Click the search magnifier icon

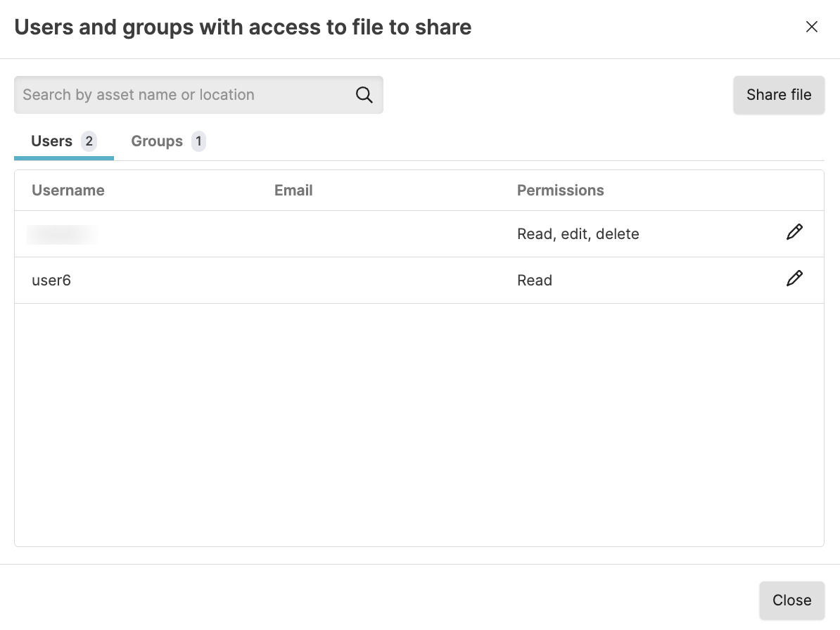pos(364,95)
